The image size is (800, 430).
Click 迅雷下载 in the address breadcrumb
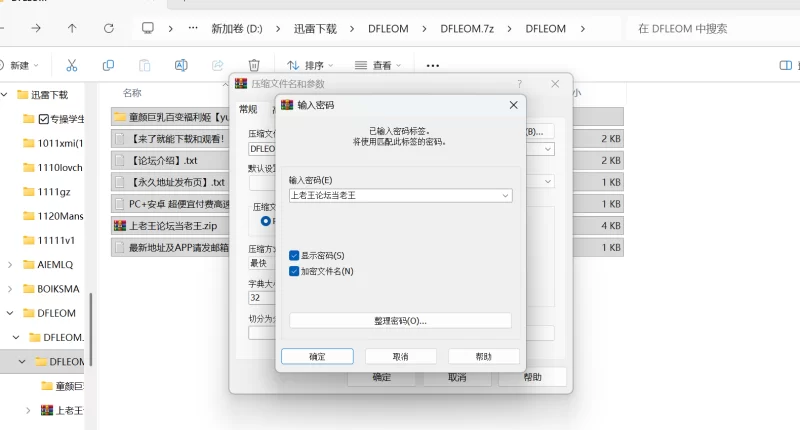[x=315, y=29]
